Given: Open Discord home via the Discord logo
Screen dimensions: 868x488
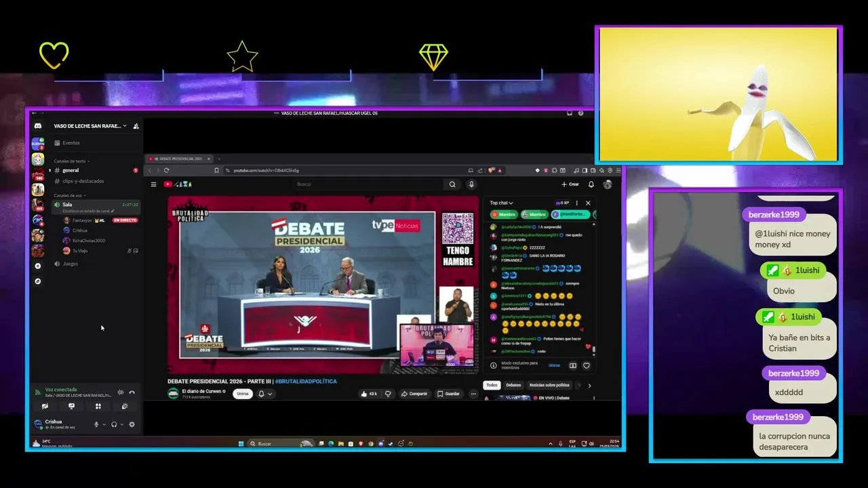Looking at the screenshot, I should [38, 126].
